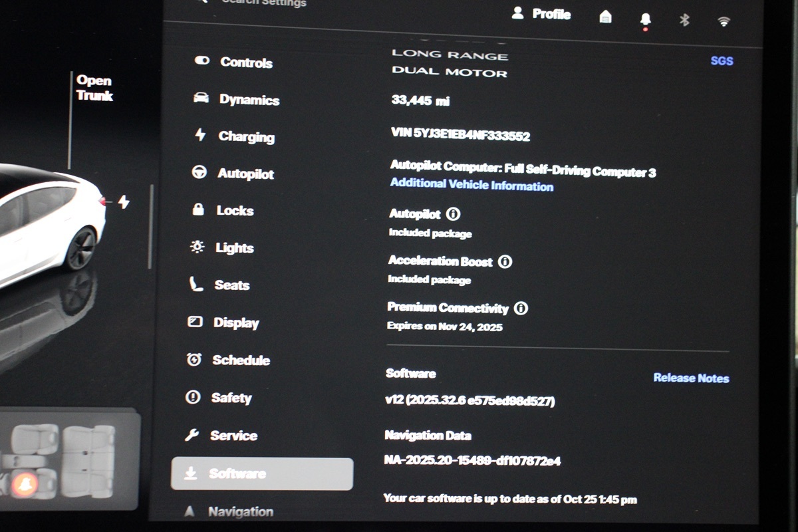Show info for Acceleration Boost
The image size is (798, 532).
point(505,261)
